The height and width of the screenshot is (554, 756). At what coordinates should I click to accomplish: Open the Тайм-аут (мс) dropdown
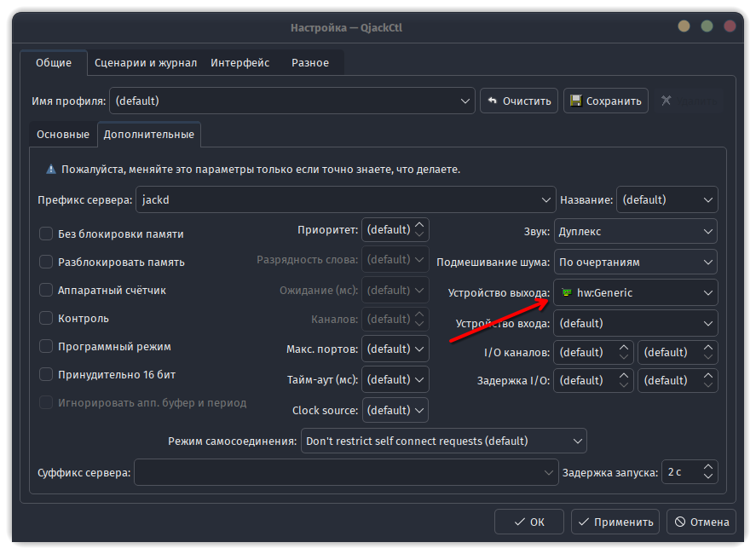click(x=395, y=380)
